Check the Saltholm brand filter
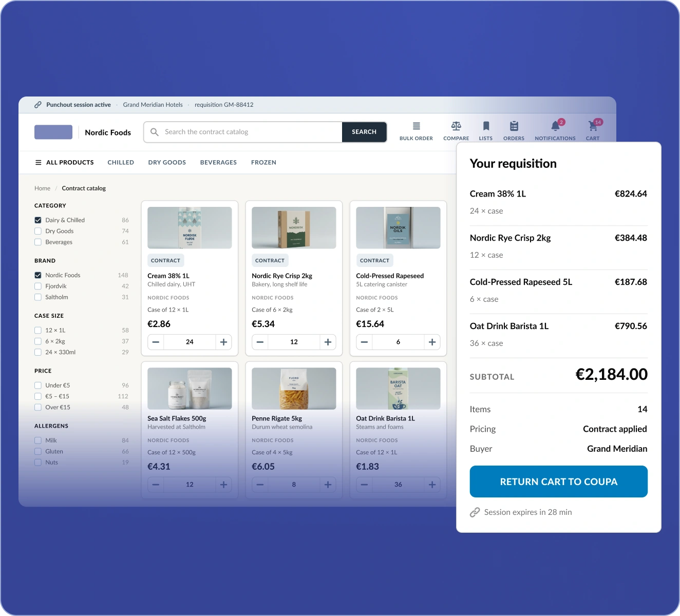 (38, 297)
